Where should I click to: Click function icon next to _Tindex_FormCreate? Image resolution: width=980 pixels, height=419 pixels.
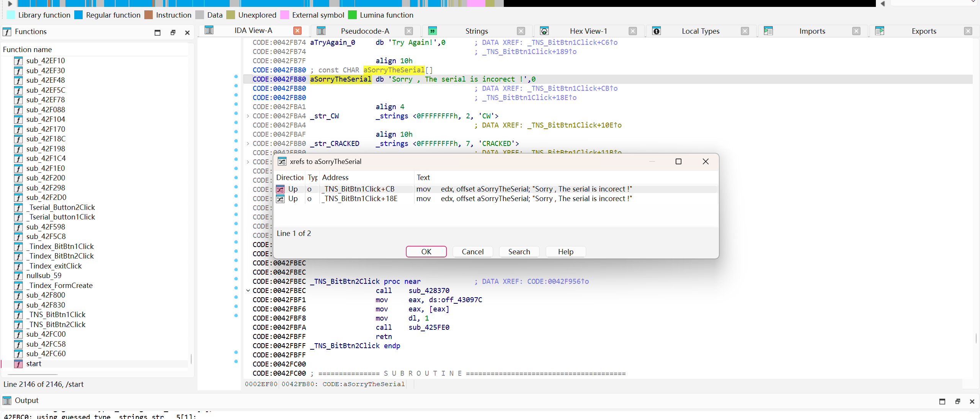point(18,286)
